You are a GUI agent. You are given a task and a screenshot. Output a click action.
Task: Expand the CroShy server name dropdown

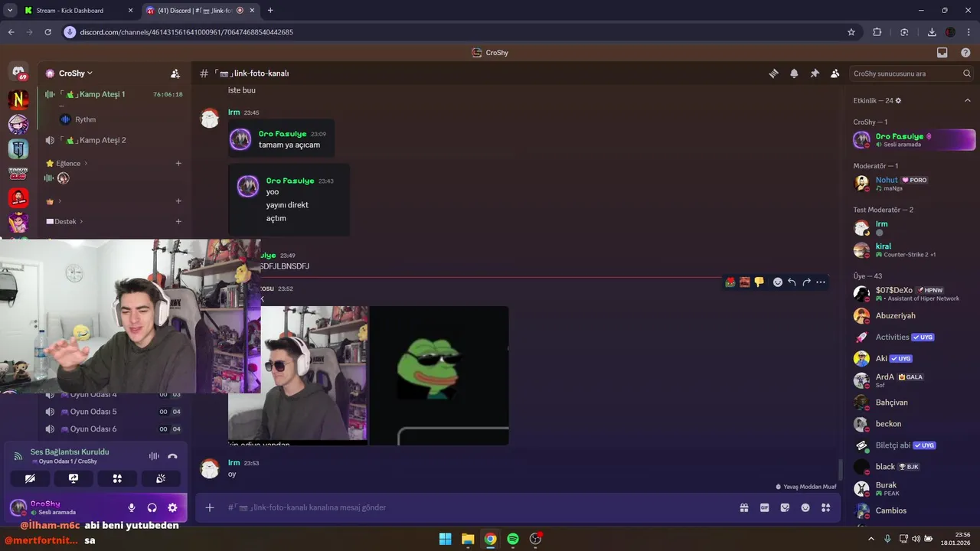click(75, 73)
